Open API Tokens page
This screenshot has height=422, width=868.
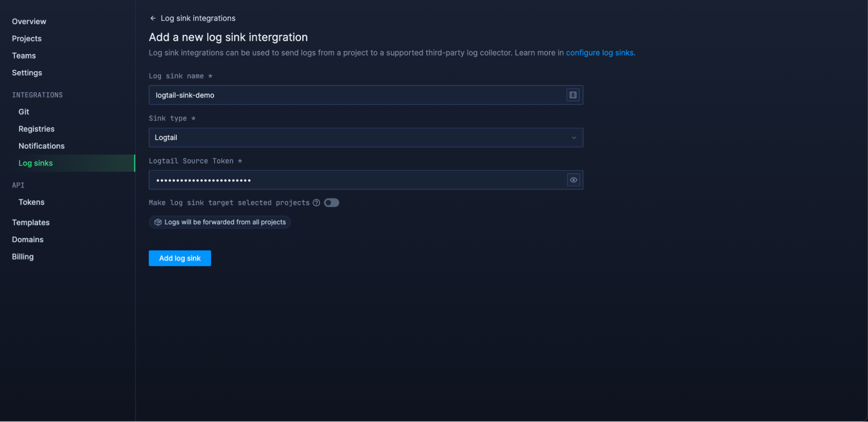(31, 202)
